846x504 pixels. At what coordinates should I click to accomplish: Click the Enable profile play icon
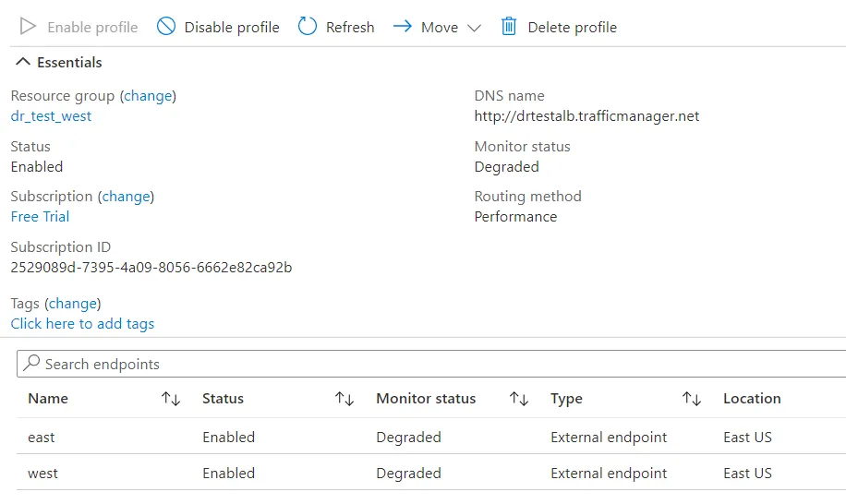(x=29, y=27)
